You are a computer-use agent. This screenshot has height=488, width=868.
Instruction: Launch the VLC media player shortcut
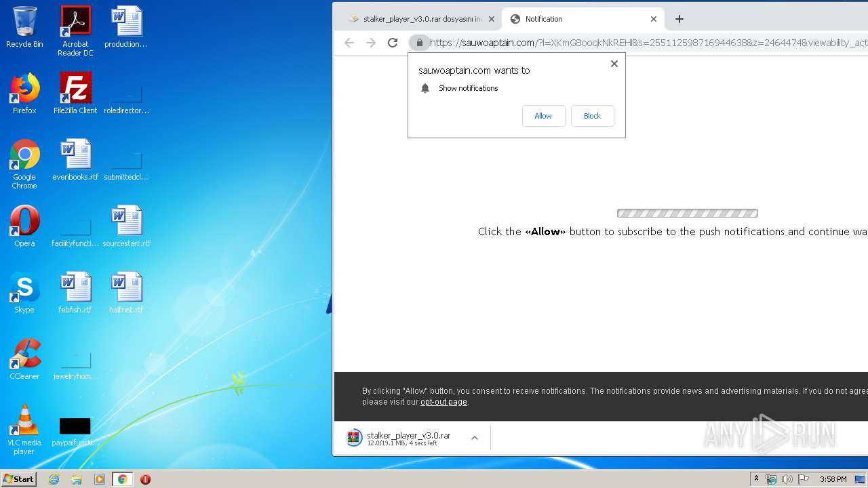pyautogui.click(x=24, y=430)
